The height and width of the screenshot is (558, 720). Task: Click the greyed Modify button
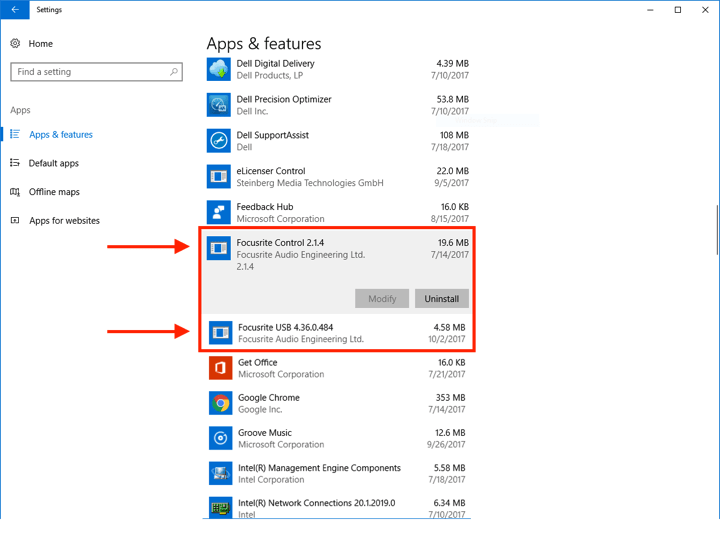[x=382, y=299]
